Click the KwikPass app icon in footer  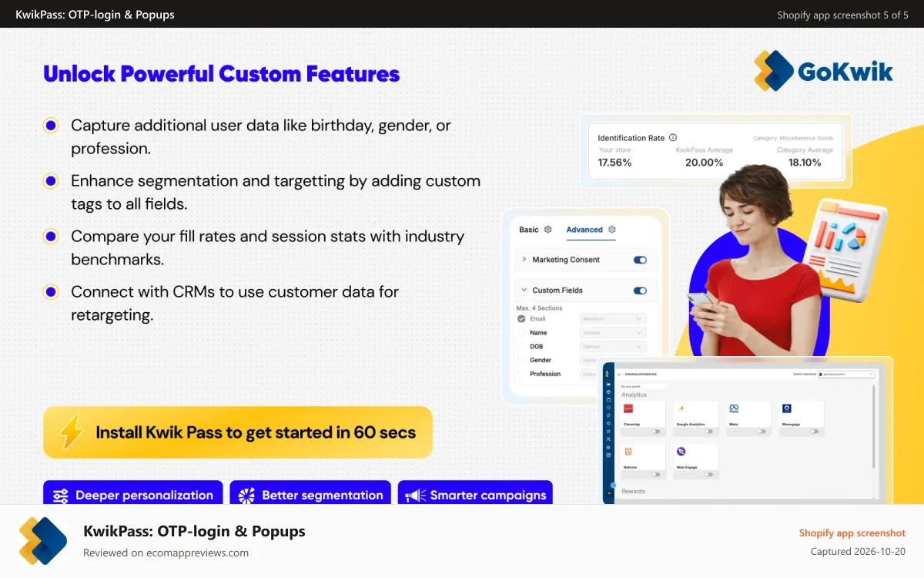click(43, 541)
